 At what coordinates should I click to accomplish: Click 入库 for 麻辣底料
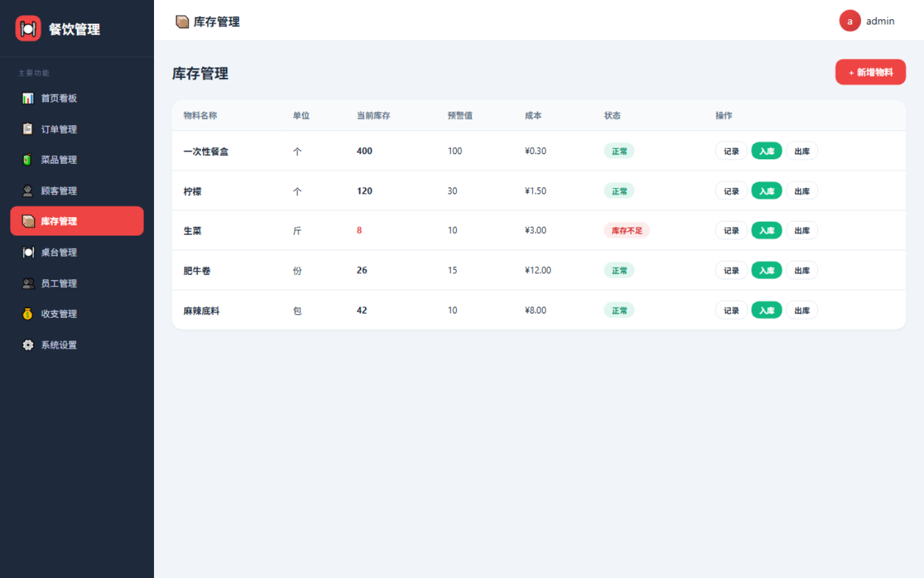[766, 311]
